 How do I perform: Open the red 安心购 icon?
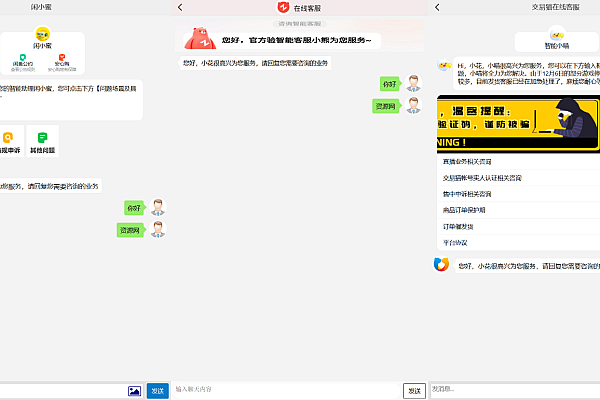(62, 57)
